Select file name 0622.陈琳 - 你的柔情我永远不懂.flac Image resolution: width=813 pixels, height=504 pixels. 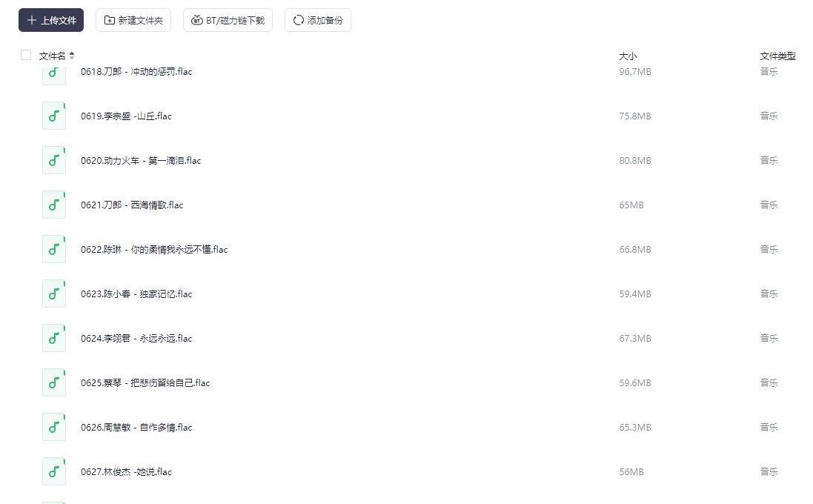click(154, 250)
